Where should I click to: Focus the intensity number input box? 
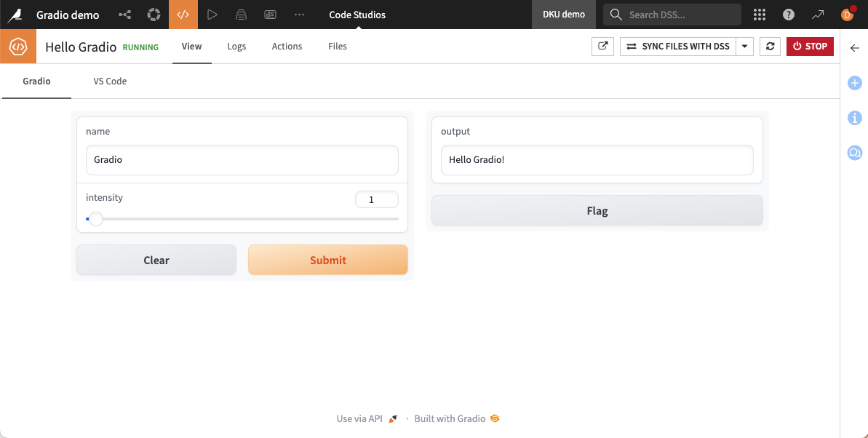(376, 199)
